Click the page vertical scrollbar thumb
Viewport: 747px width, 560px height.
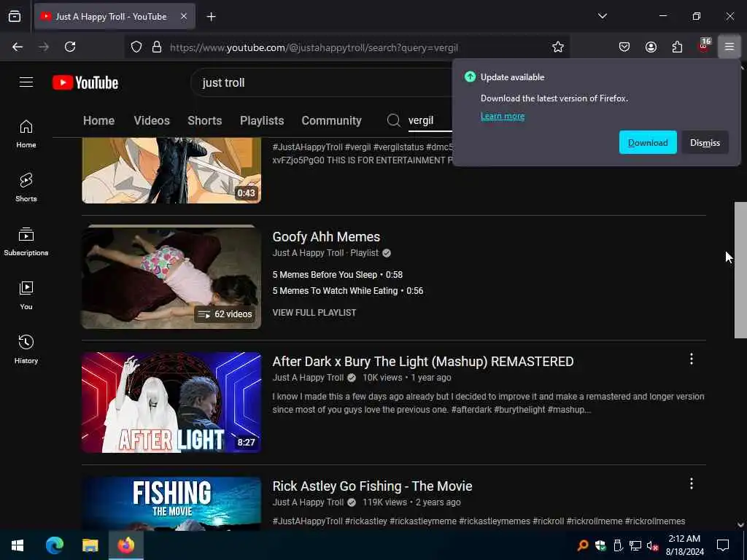click(740, 270)
